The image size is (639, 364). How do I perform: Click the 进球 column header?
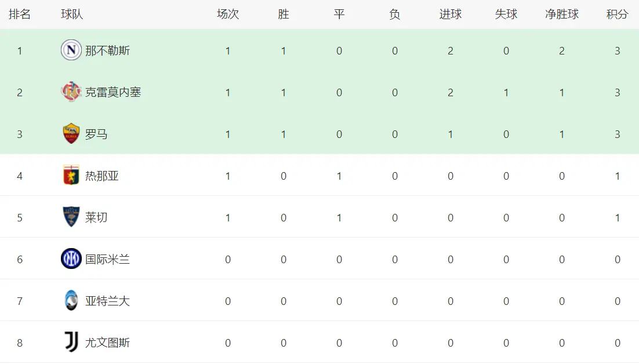(450, 14)
